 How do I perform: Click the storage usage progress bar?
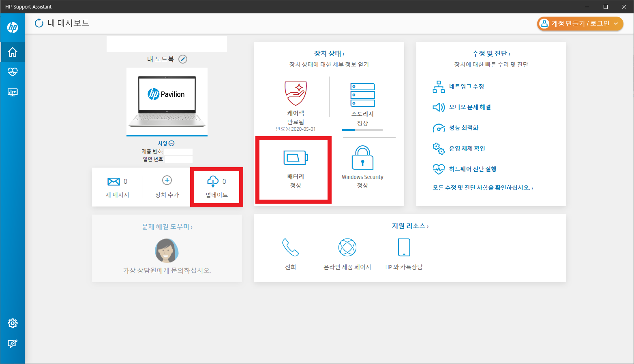[362, 130]
